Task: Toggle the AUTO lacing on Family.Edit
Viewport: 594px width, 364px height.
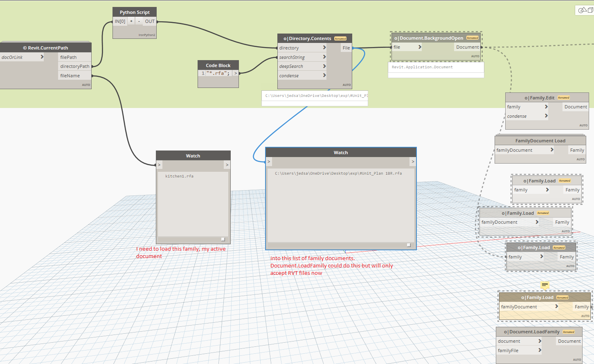Action: (x=583, y=125)
